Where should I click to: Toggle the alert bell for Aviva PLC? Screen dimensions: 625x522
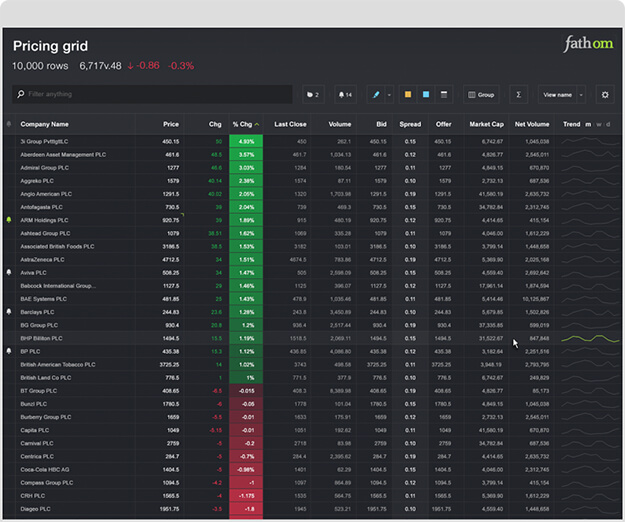pos(10,272)
